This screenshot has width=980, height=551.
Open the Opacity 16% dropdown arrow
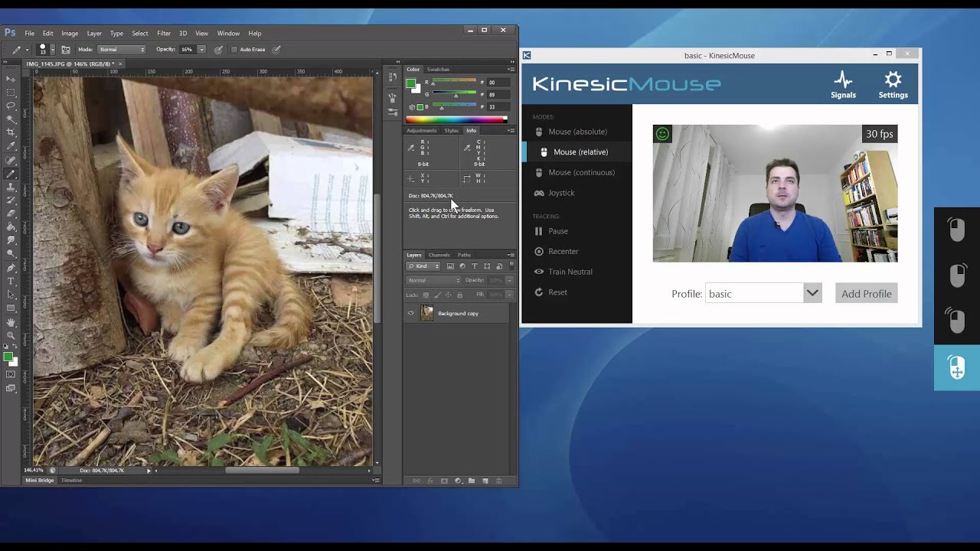[x=202, y=50]
